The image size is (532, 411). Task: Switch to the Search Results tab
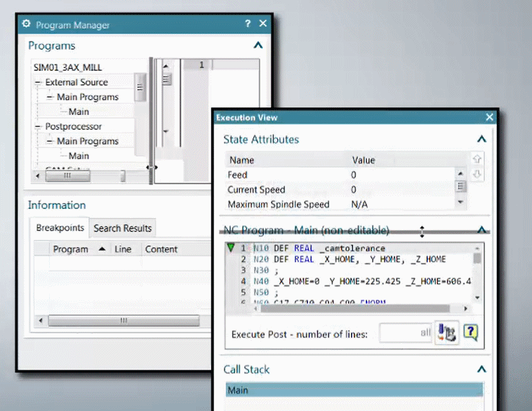122,228
